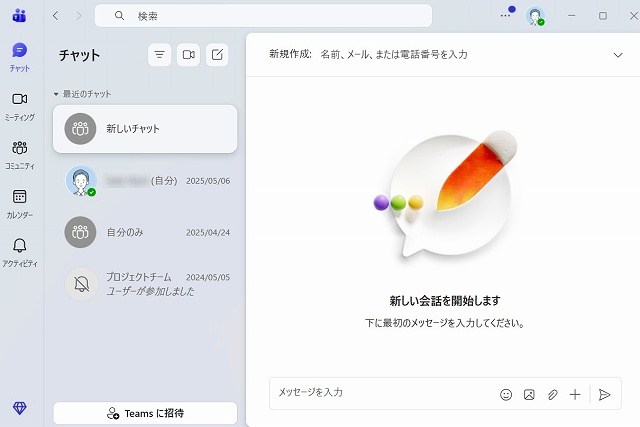
Task: Click the emoji icon in message box
Action: tap(506, 394)
